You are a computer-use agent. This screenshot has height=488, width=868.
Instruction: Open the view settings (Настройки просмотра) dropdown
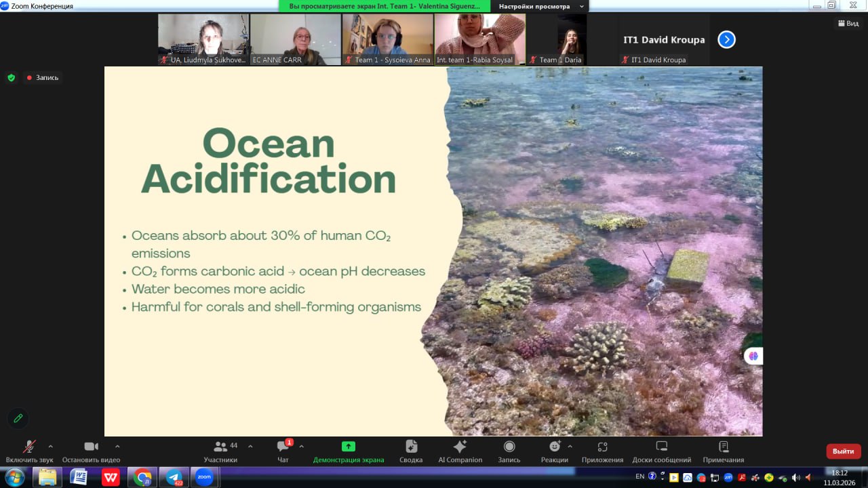coord(542,6)
